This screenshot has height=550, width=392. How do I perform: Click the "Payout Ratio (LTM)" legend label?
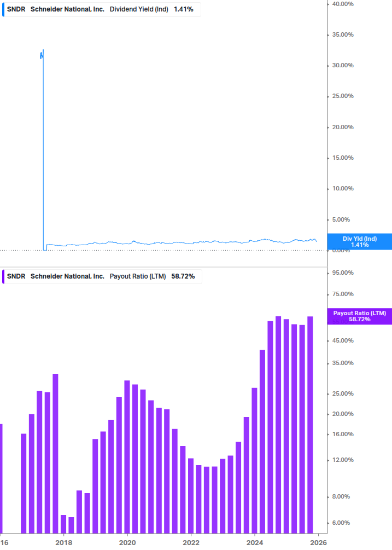click(138, 276)
